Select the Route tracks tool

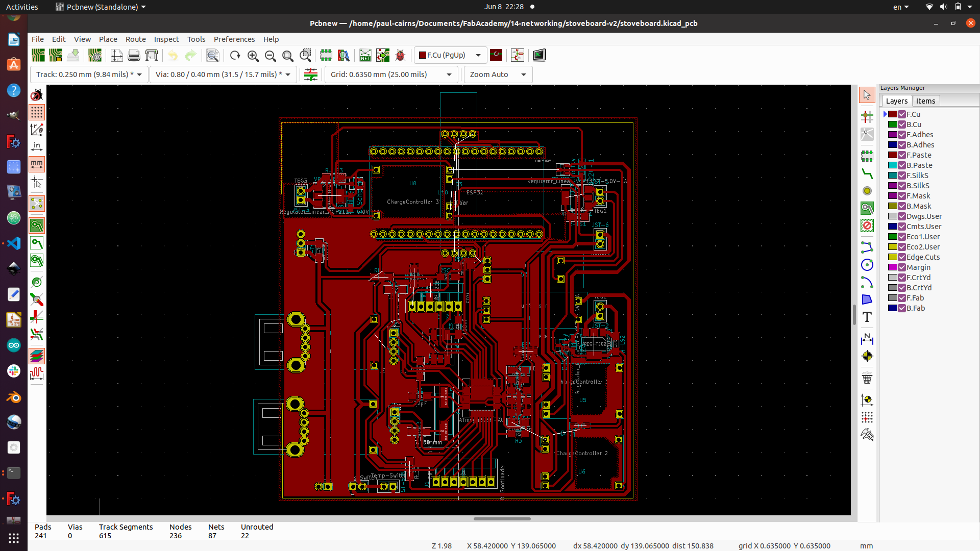tap(867, 173)
